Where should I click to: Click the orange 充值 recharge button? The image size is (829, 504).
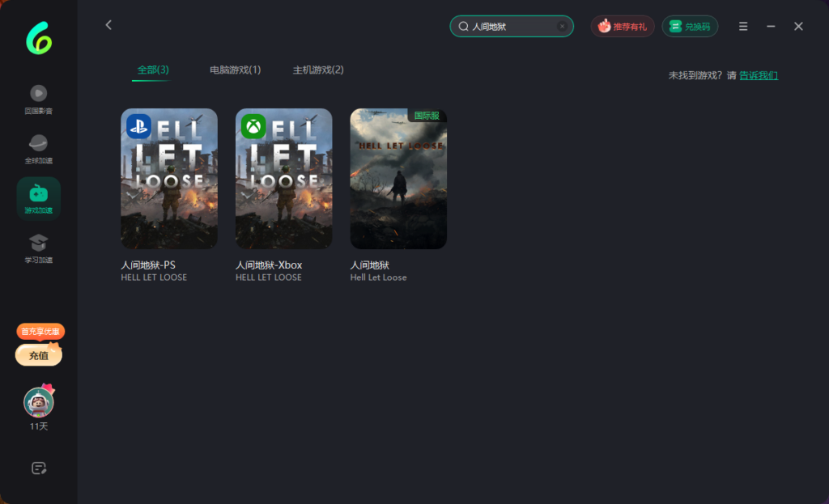click(x=39, y=355)
